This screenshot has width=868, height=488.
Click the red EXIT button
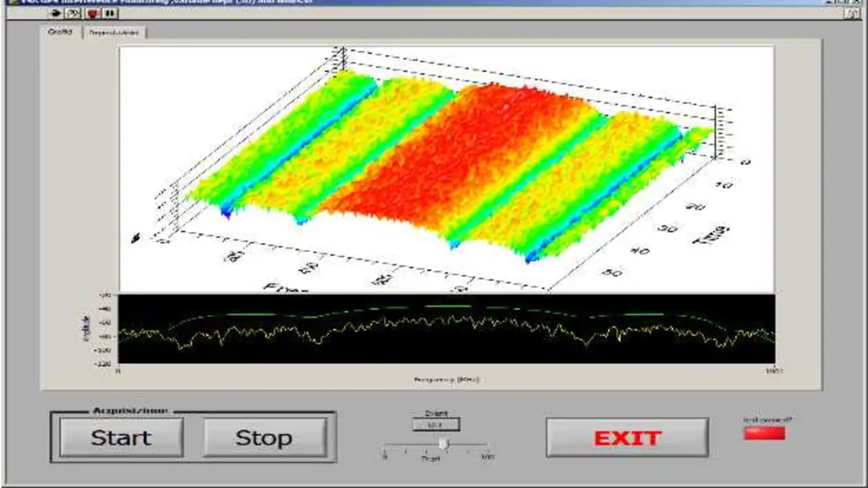(627, 438)
